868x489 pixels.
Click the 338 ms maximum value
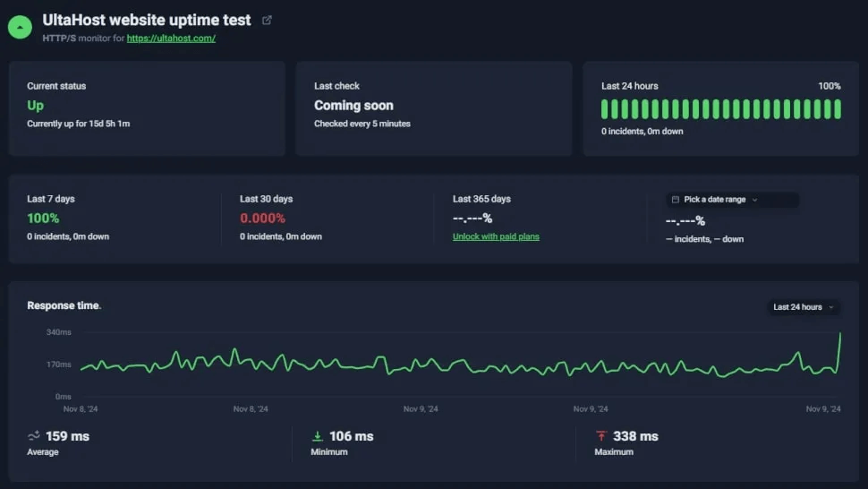(x=635, y=436)
